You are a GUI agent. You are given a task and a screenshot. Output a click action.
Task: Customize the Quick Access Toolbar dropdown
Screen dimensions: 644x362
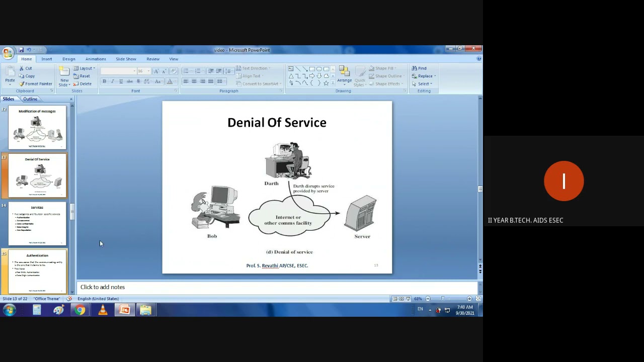50,50
